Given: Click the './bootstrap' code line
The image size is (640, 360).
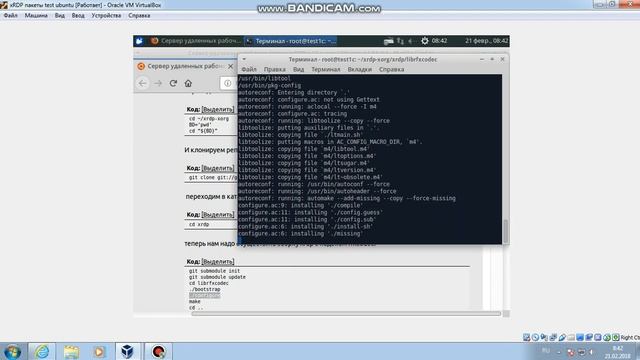Looking at the screenshot, I should 204,289.
